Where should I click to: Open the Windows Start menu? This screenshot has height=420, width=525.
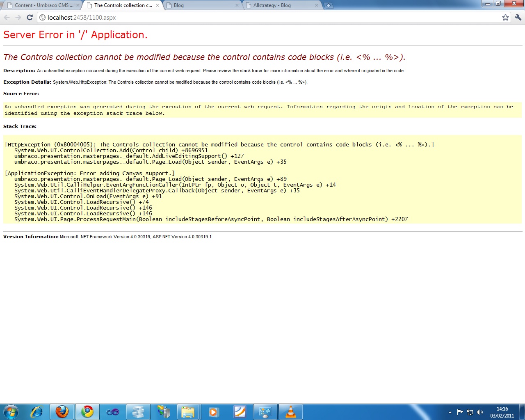point(11,412)
